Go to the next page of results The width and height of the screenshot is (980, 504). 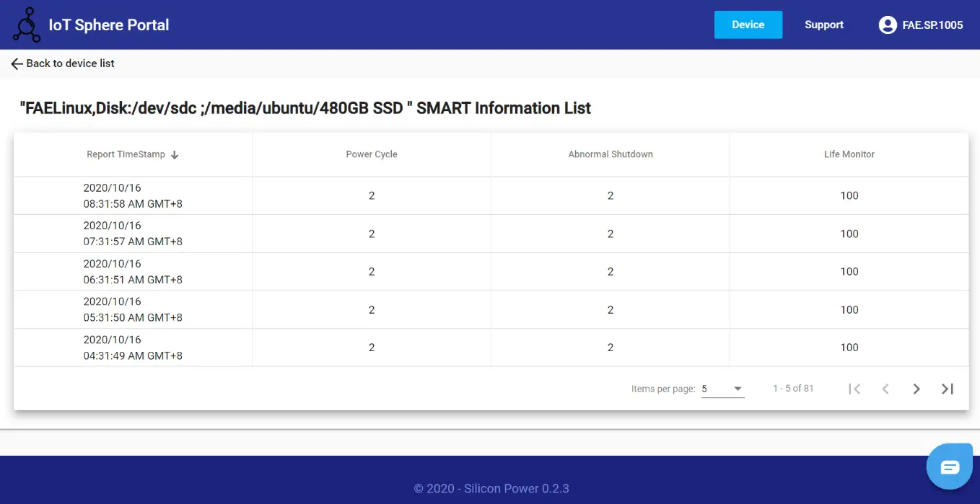point(916,389)
